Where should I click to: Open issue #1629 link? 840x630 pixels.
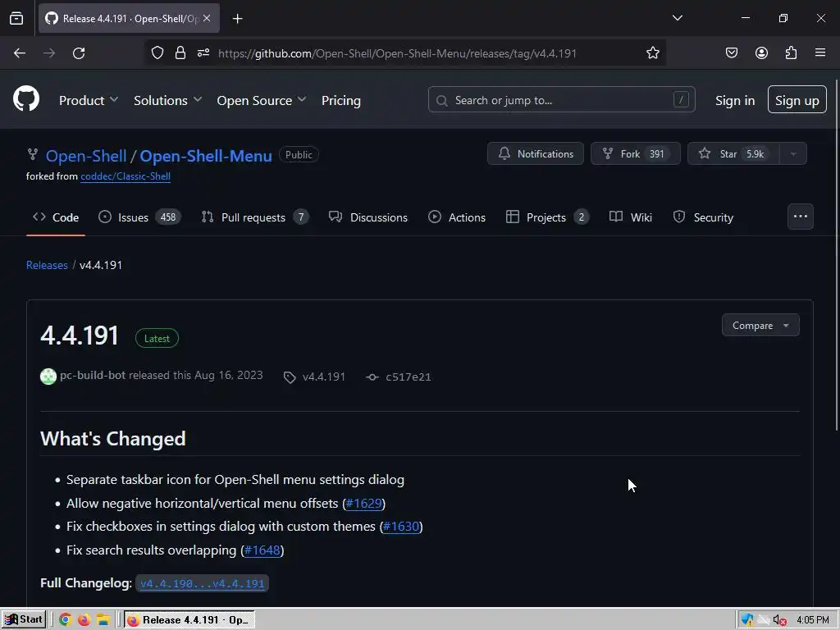[363, 504]
